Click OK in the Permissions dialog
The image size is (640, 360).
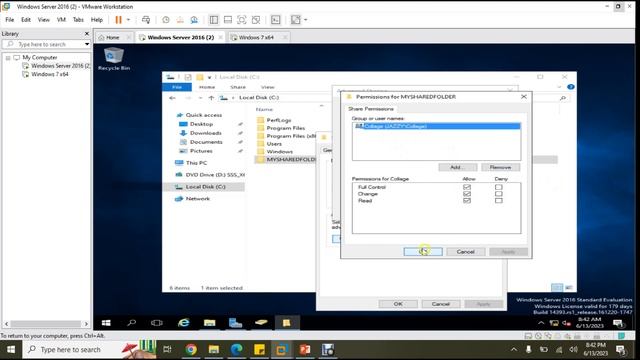[423, 252]
